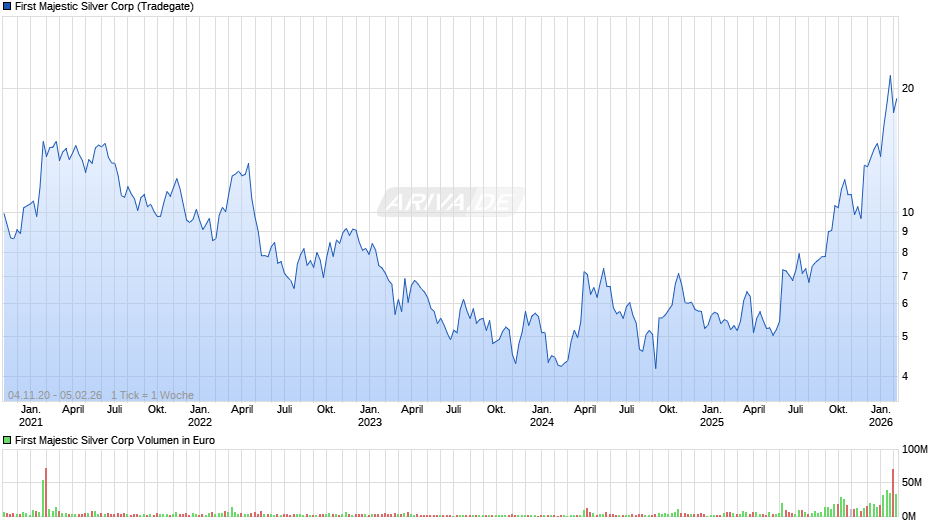Click the volume axis label '50M'
The height and width of the screenshot is (526, 940).
pyautogui.click(x=912, y=482)
